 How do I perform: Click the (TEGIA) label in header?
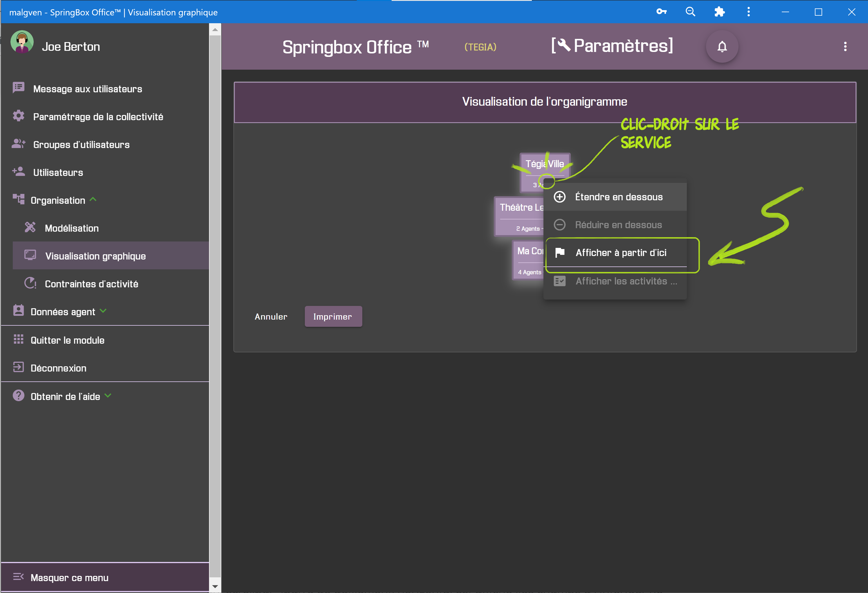pos(480,47)
